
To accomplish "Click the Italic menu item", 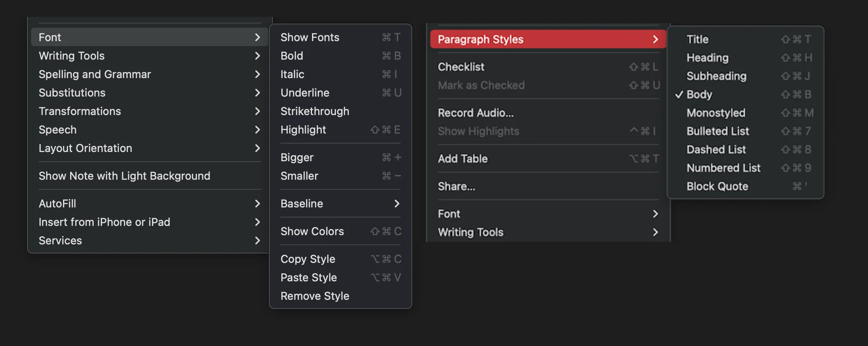I will (x=292, y=74).
